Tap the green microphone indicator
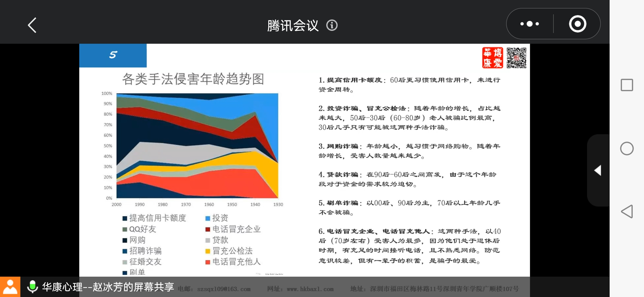The width and height of the screenshot is (644, 297). coord(32,287)
